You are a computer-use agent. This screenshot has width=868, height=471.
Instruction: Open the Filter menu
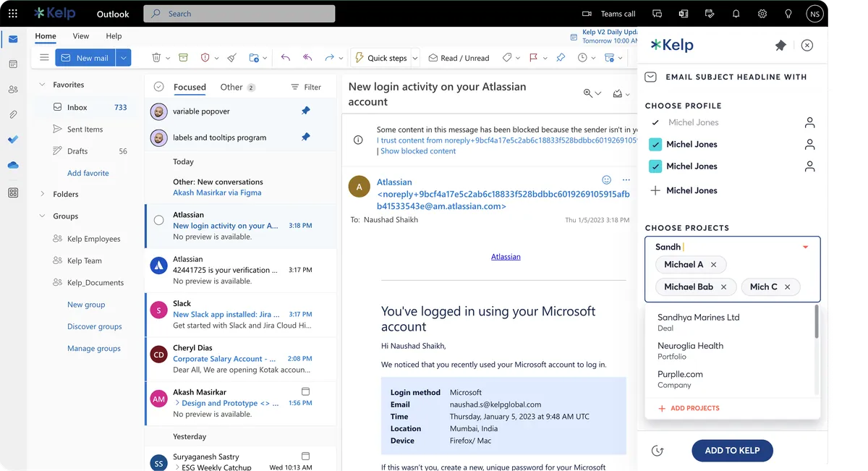click(x=306, y=88)
